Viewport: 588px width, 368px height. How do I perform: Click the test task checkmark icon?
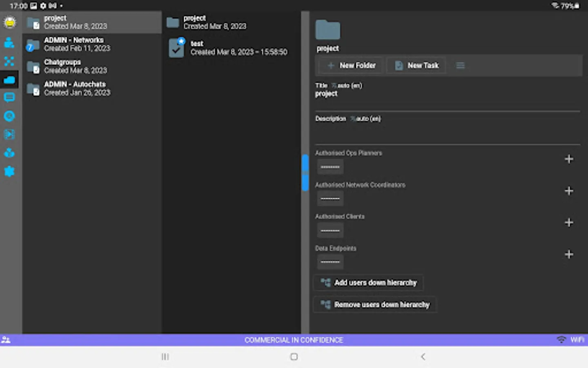[x=177, y=48]
